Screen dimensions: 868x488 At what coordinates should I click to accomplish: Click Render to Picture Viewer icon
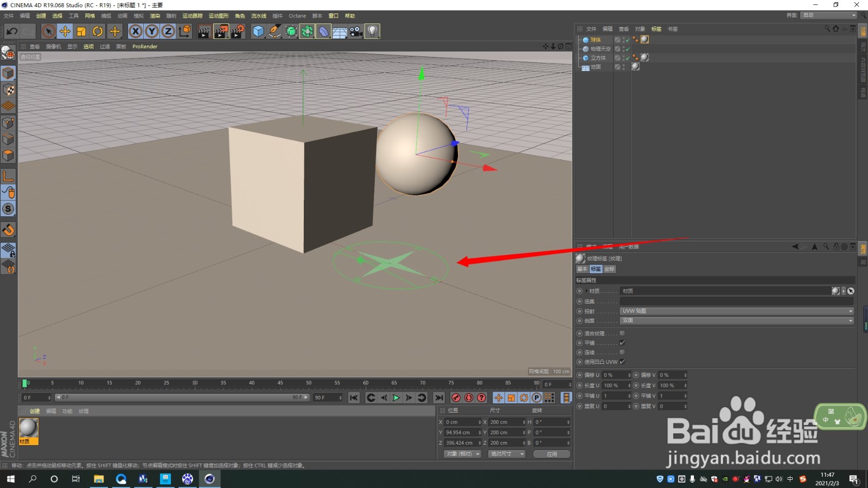[x=221, y=31]
